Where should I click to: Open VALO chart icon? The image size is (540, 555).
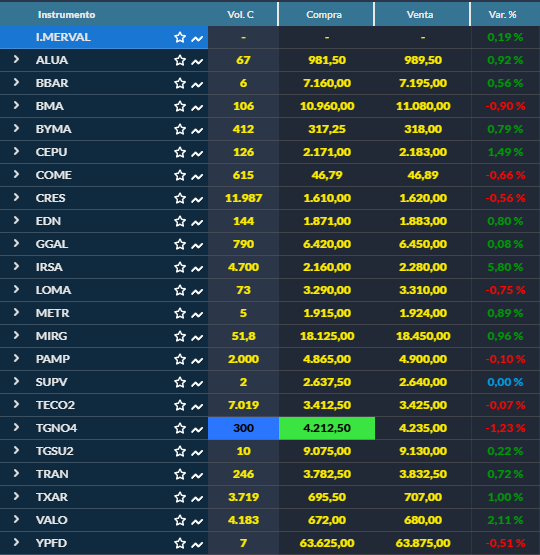197,521
